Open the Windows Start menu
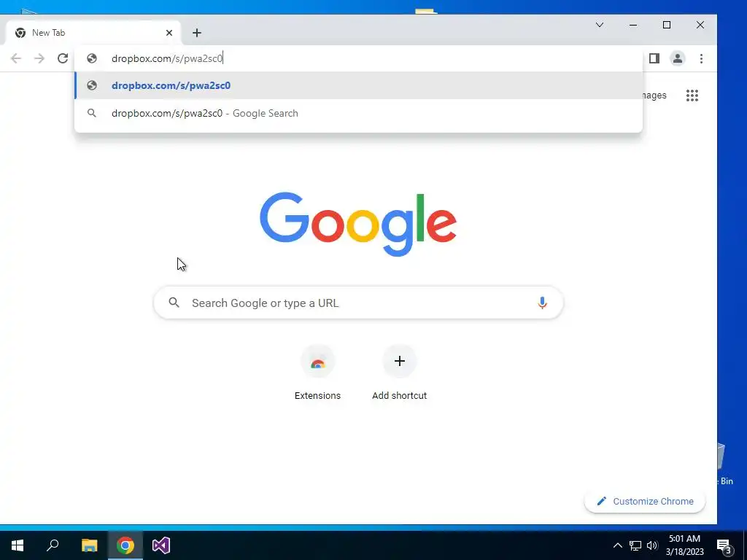Viewport: 747px width, 560px height. 18,545
